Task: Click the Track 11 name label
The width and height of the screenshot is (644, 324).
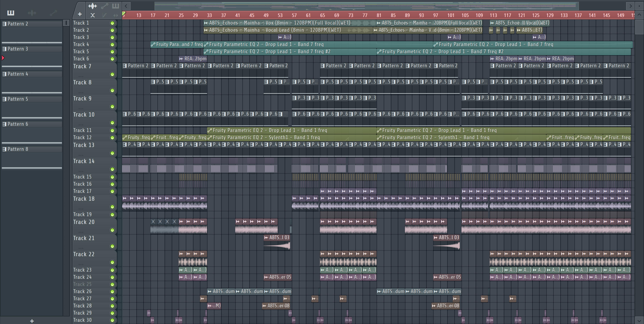Action: [82, 130]
